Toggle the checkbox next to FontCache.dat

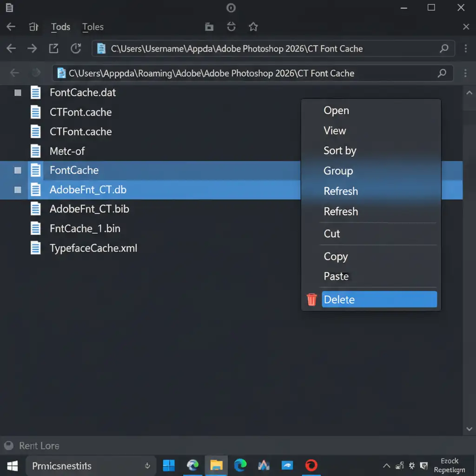tap(18, 93)
